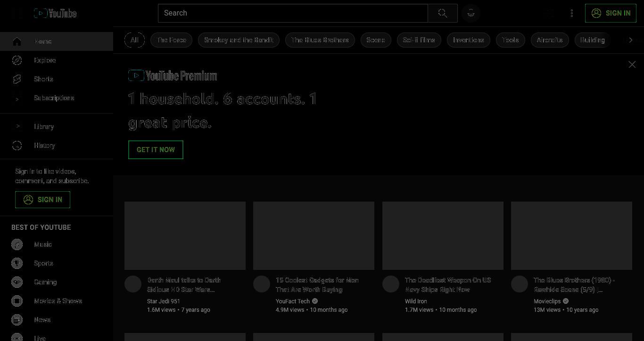Click the Movies & Shows film icon
The image size is (644, 341).
17,301
